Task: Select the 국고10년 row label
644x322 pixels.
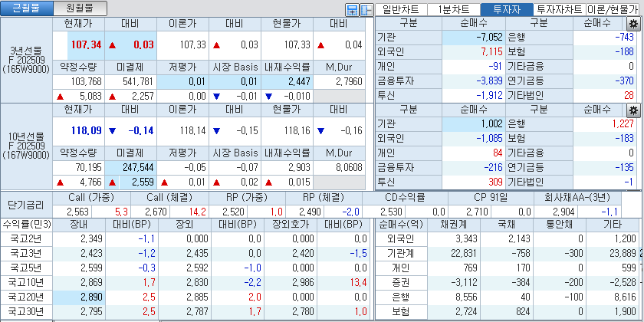Action: [x=27, y=282]
